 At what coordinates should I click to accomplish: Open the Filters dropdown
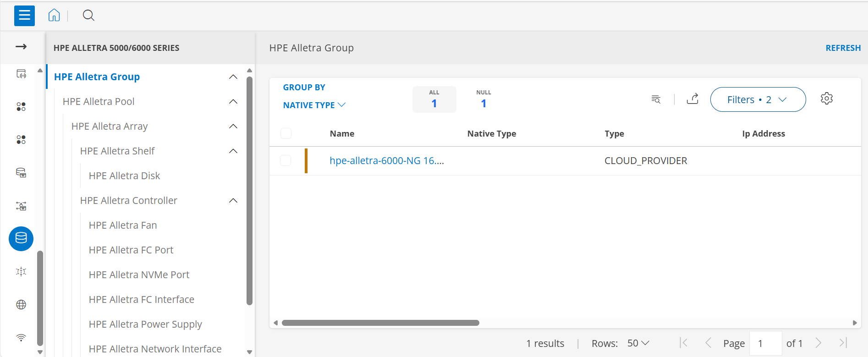[x=758, y=99]
